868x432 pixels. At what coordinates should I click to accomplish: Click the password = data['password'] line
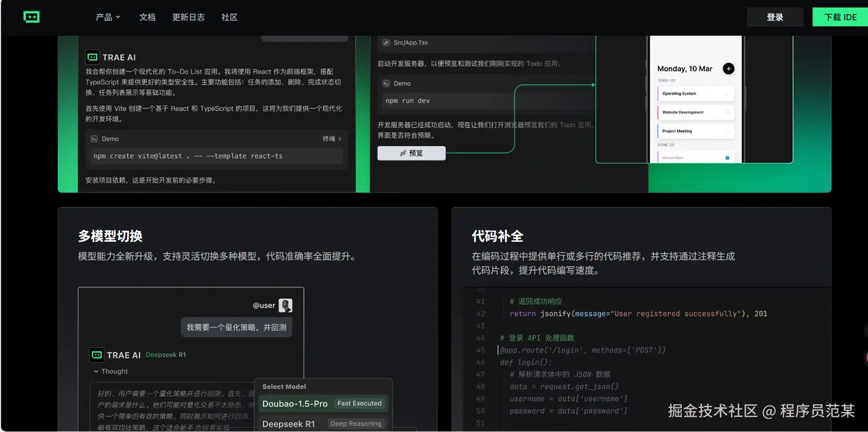point(568,411)
